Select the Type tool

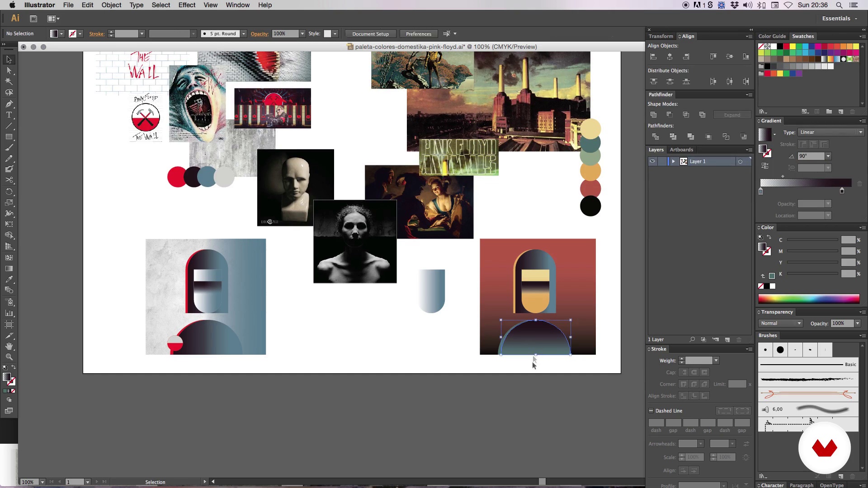9,115
